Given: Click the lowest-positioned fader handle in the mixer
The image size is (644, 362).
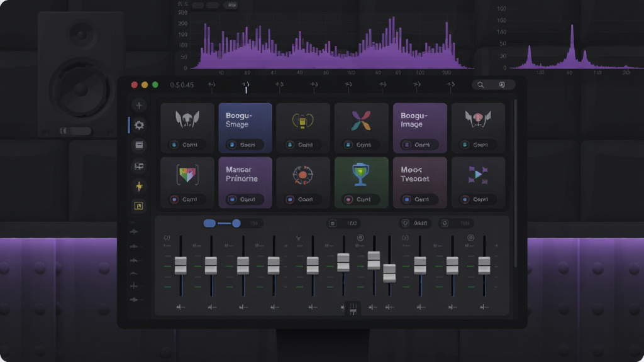Looking at the screenshot, I should 389,273.
